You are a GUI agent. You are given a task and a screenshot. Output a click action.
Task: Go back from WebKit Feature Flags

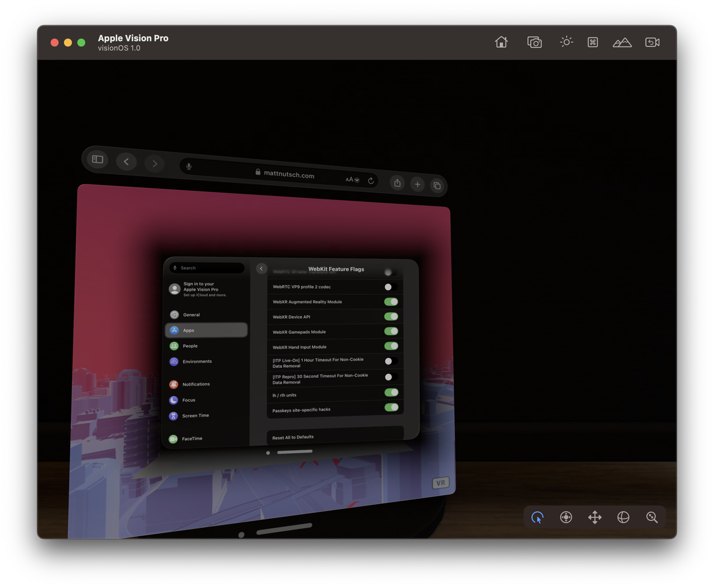[261, 269]
